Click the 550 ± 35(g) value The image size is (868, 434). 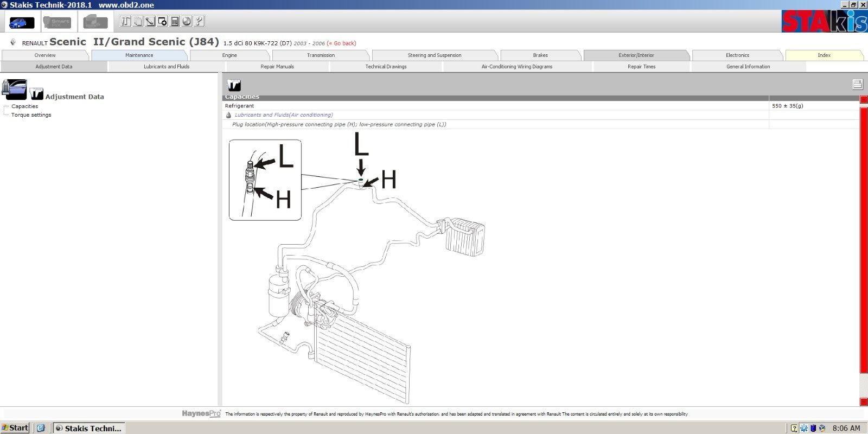787,106
